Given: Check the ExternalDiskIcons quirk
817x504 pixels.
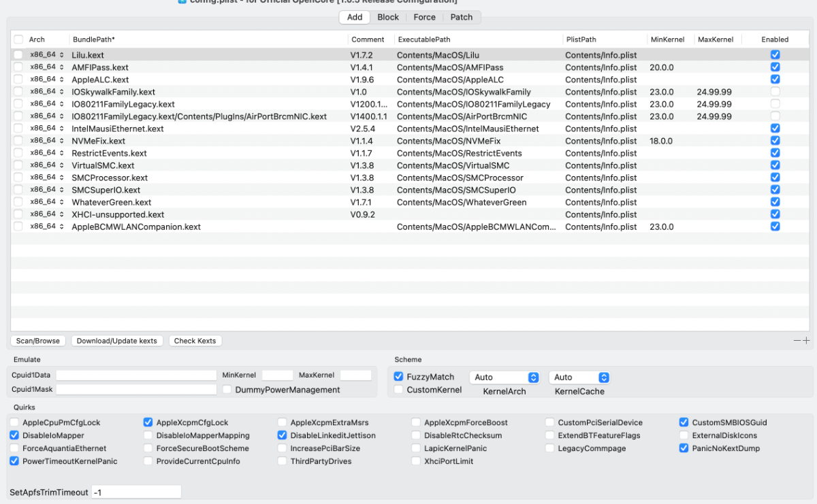Looking at the screenshot, I should [x=684, y=435].
